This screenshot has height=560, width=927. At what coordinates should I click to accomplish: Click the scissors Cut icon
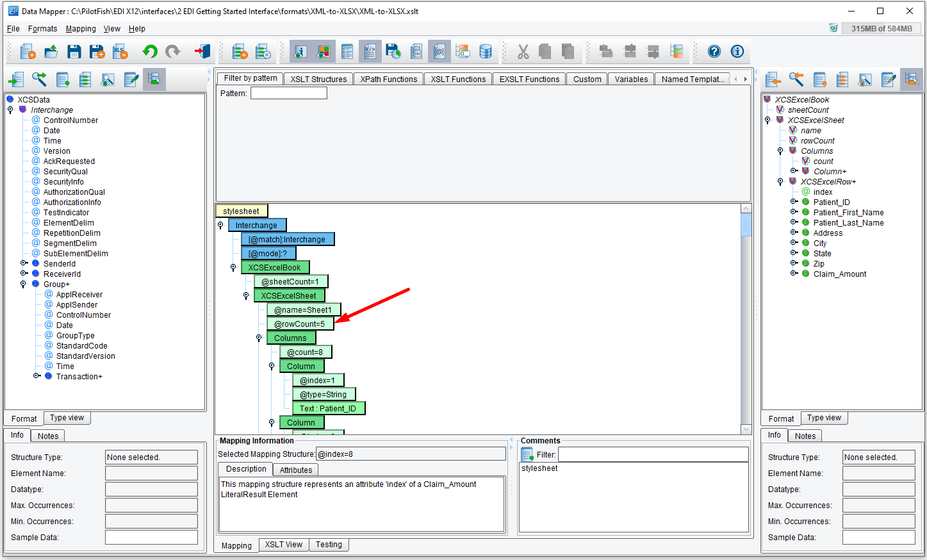tap(523, 52)
